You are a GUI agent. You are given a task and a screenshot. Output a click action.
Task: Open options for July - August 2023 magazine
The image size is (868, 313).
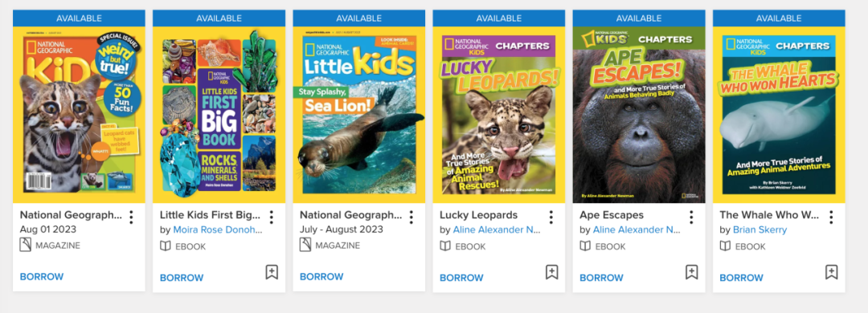point(411,217)
